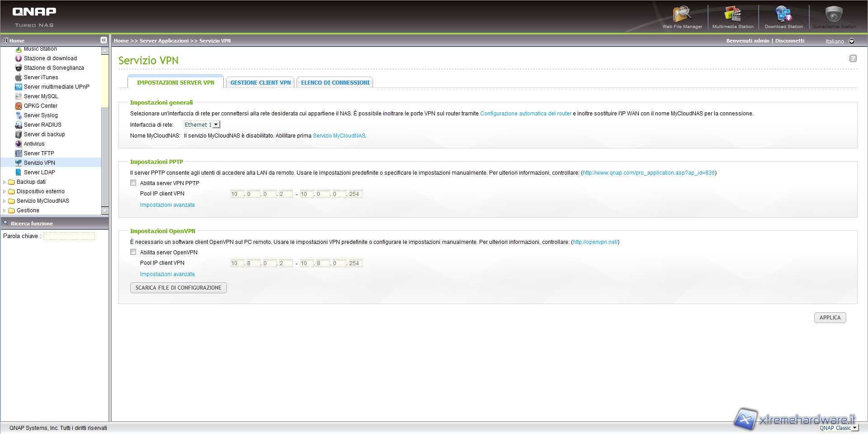Image resolution: width=868 pixels, height=434 pixels.
Task: Switch to Elenco di Connessioni tab
Action: pos(335,82)
